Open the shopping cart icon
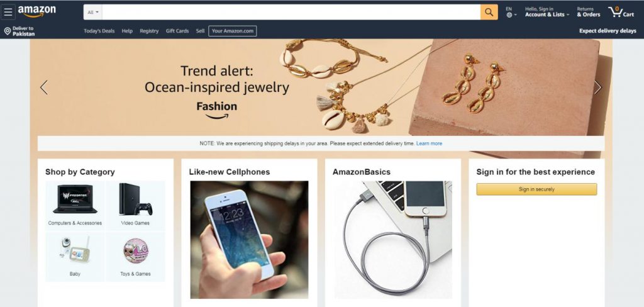 coord(621,12)
